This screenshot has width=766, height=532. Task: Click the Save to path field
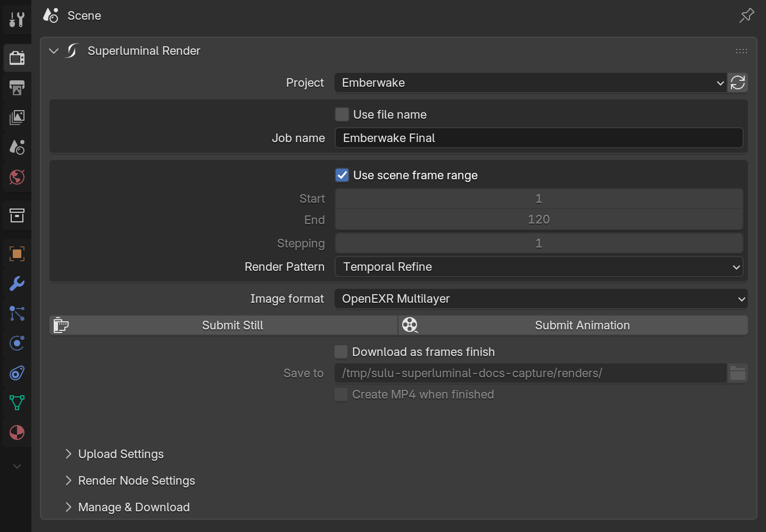[530, 373]
